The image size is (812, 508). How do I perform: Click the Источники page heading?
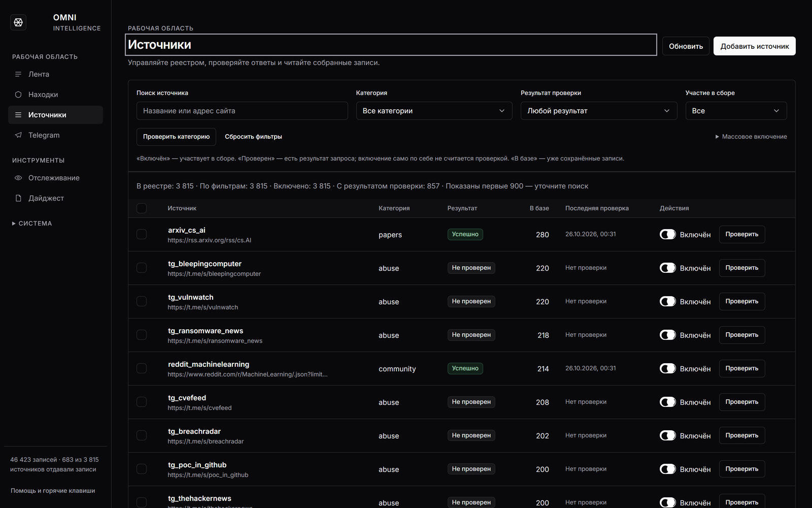(x=159, y=45)
